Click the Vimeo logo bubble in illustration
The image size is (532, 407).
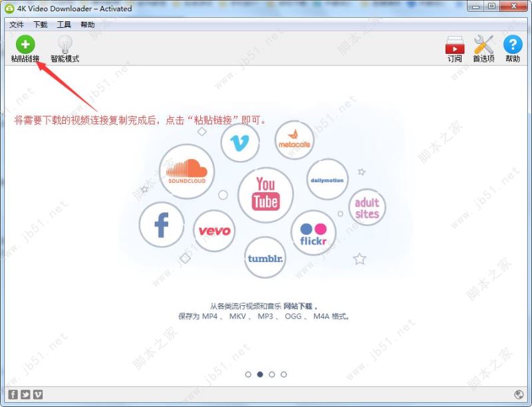(240, 142)
